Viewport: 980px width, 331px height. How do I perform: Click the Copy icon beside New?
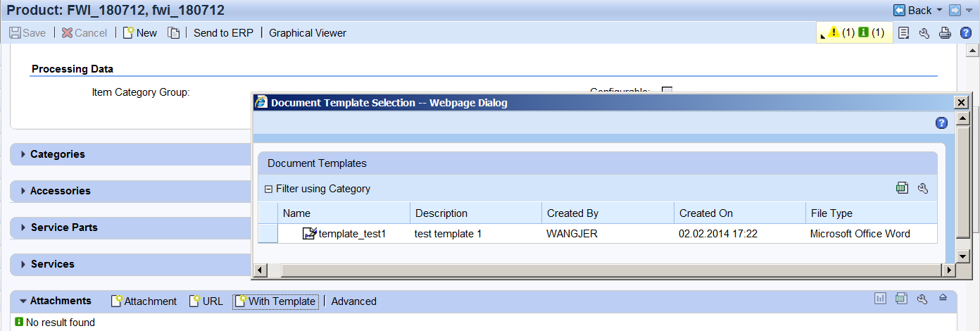coord(174,32)
